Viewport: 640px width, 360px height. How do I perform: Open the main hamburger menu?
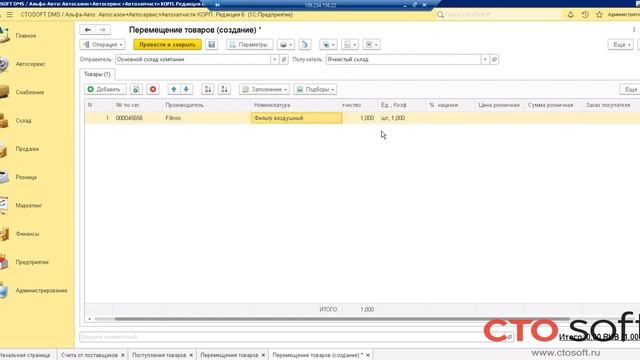(9, 15)
